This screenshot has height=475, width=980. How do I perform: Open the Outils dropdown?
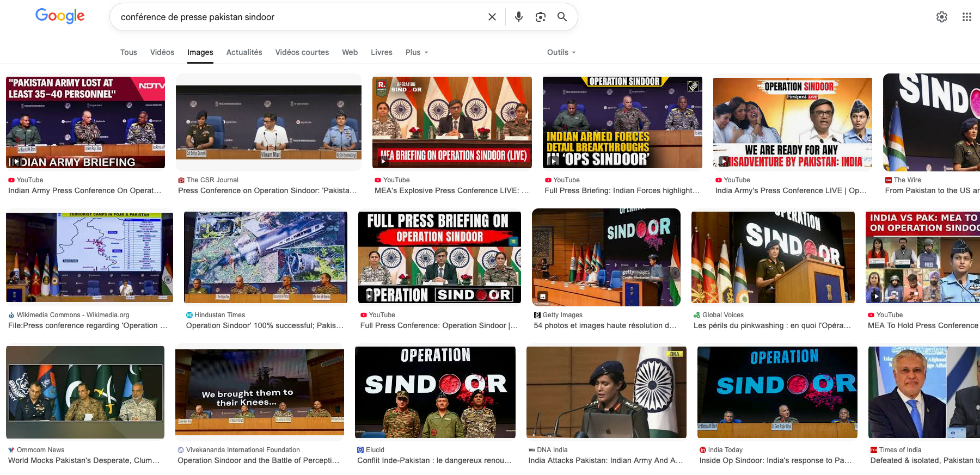coord(561,52)
